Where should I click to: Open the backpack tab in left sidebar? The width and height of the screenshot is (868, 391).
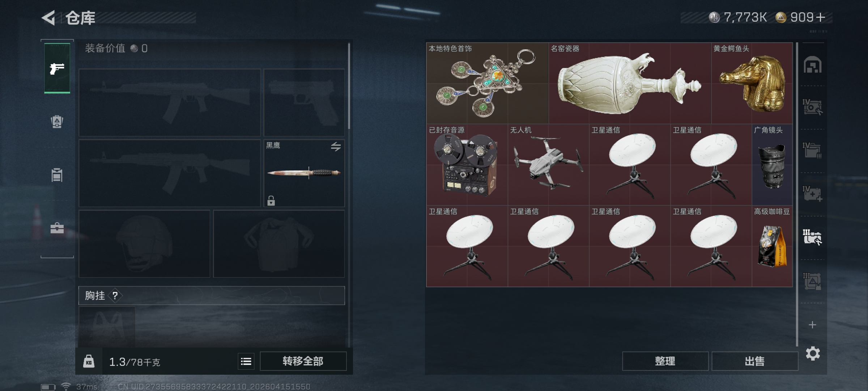point(57,121)
